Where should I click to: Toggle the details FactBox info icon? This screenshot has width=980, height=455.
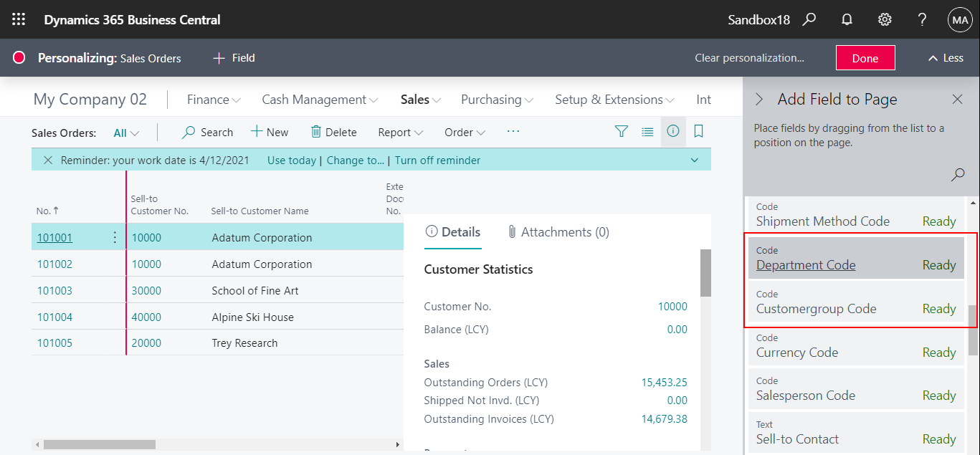pos(672,132)
